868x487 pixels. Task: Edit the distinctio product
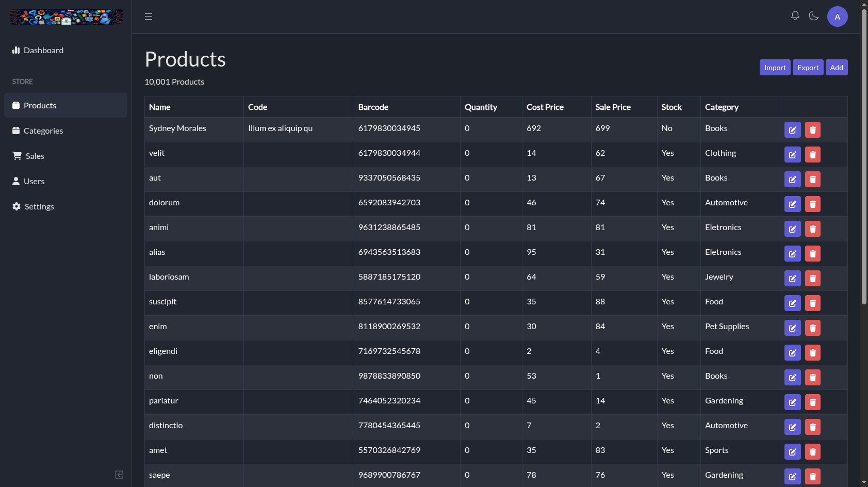pos(793,427)
